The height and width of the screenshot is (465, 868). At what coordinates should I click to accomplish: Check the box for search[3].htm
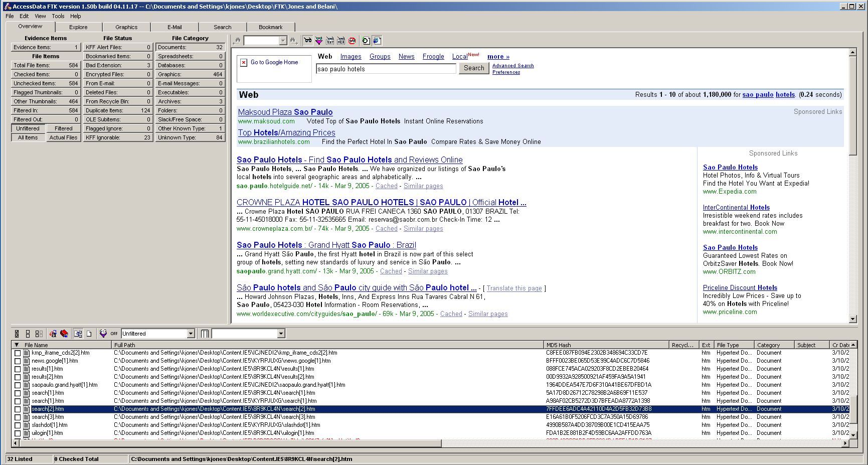18,417
